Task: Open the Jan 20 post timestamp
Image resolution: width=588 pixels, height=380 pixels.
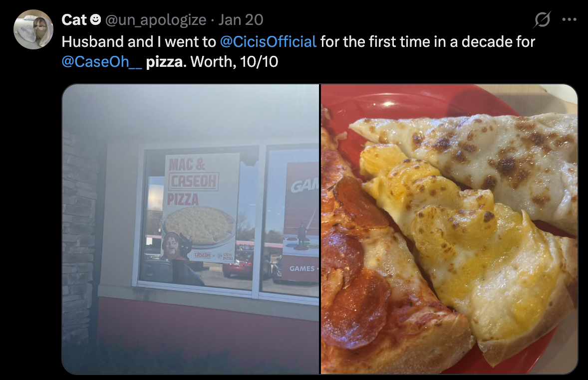Action: [241, 20]
